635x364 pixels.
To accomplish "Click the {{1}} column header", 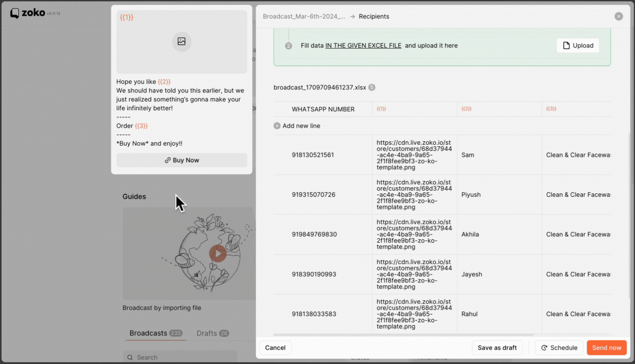I will [381, 109].
